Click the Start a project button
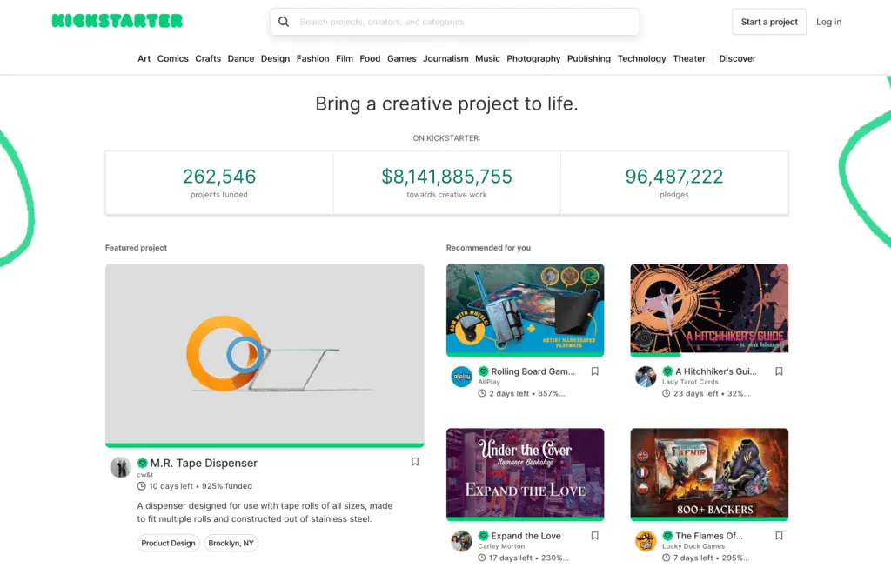Image resolution: width=891 pixels, height=588 pixels. point(769,22)
